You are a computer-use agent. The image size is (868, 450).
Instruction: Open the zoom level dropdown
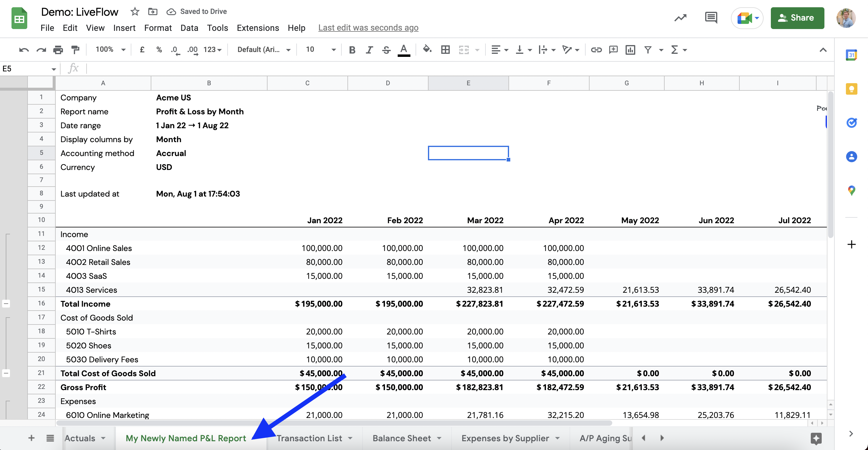(110, 50)
